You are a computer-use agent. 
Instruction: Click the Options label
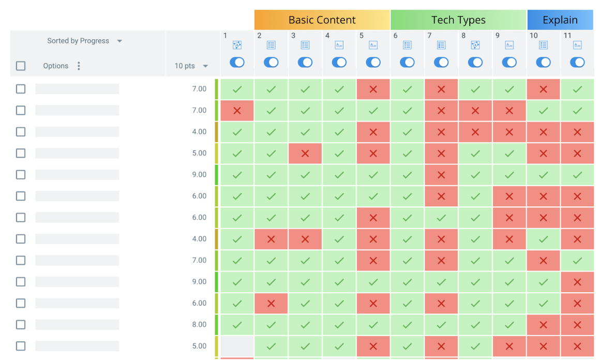click(56, 66)
